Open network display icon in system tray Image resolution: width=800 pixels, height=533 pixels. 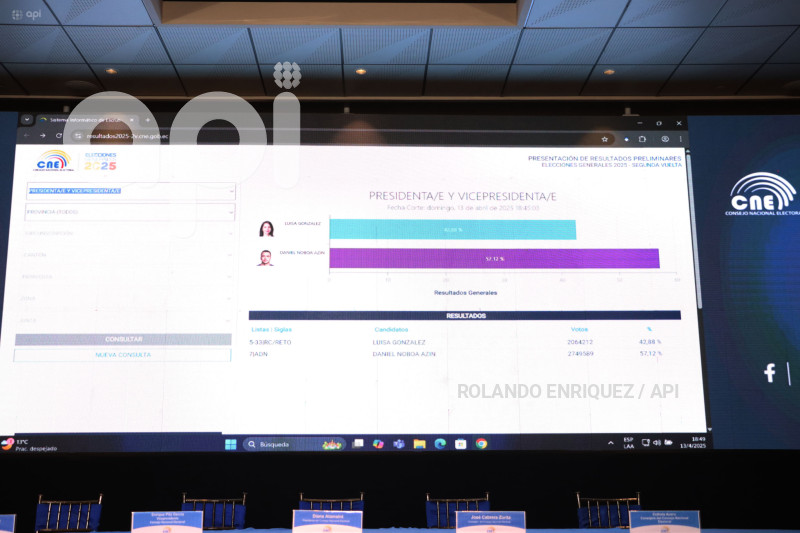click(646, 443)
